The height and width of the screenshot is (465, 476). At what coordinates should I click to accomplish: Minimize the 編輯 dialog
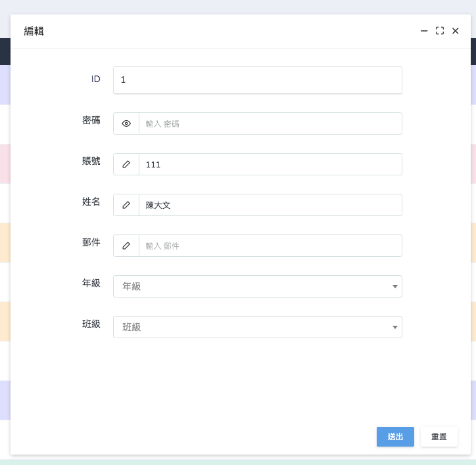[x=424, y=31]
